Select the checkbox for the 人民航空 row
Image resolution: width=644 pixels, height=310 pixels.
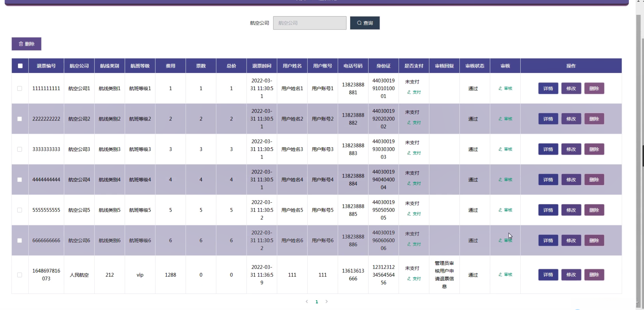(20, 275)
